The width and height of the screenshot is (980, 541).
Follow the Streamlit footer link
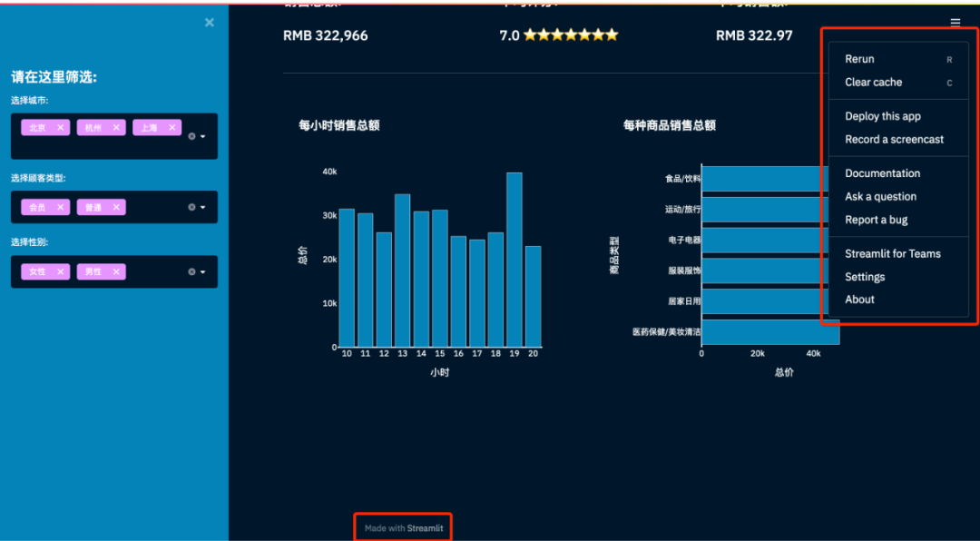coord(425,528)
